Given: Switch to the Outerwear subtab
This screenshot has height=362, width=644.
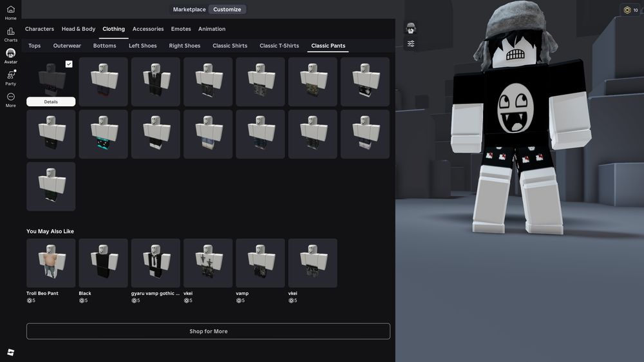Looking at the screenshot, I should [68, 46].
